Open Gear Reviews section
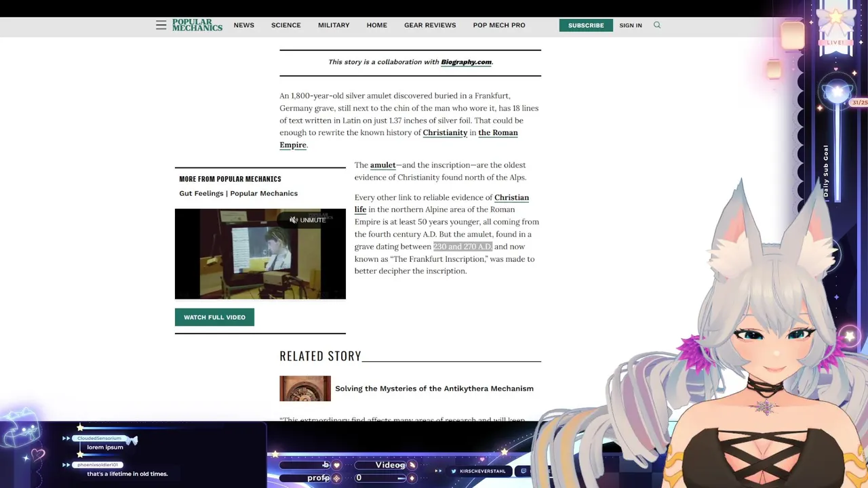 click(430, 25)
